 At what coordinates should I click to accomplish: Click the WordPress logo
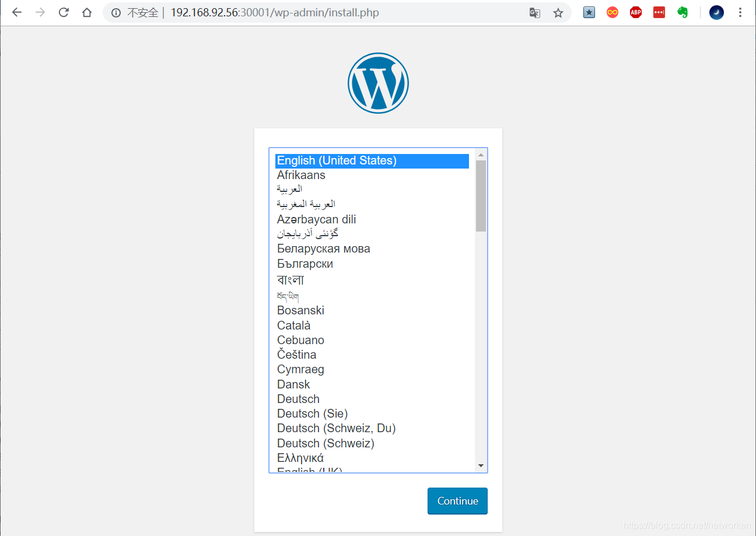(378, 83)
